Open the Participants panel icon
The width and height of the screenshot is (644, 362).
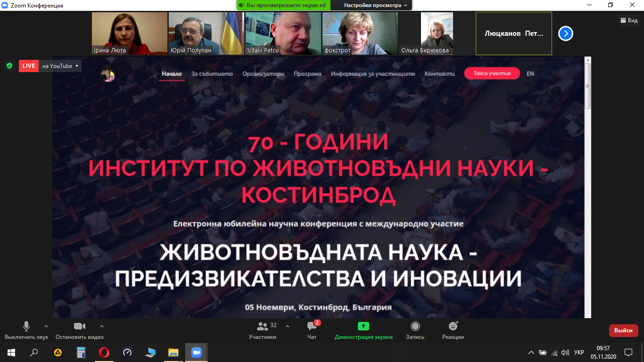click(263, 326)
